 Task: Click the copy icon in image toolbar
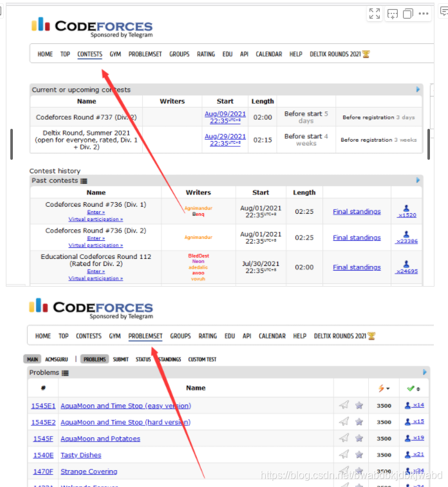408,14
